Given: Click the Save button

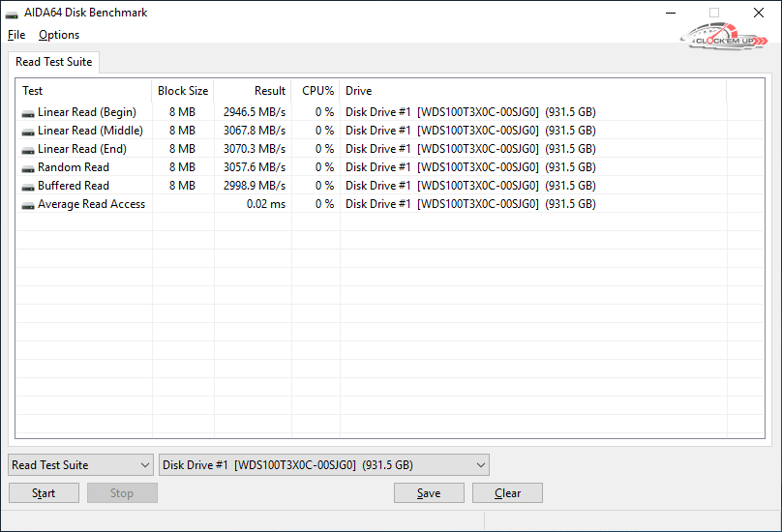Looking at the screenshot, I should tap(429, 493).
